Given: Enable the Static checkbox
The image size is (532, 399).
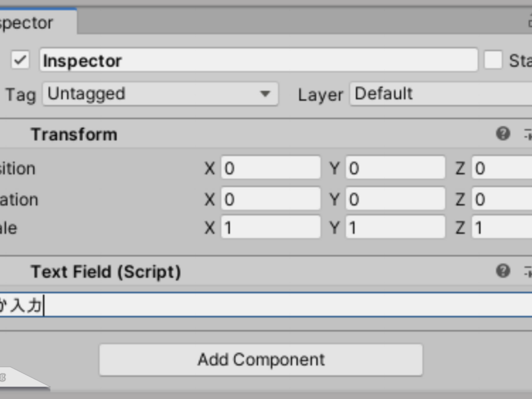Looking at the screenshot, I should 493,60.
